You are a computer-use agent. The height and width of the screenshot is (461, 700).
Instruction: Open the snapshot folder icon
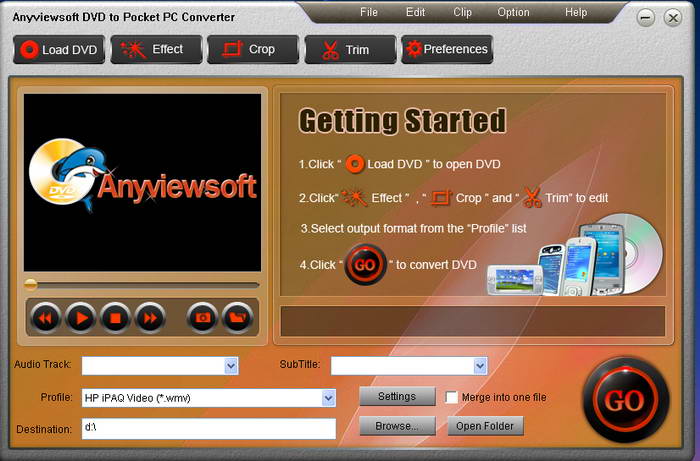point(238,318)
